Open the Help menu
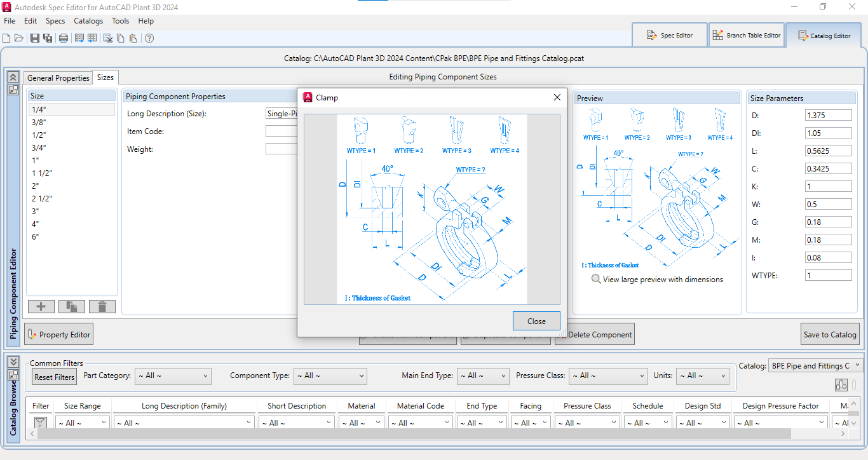This screenshot has width=868, height=460. click(x=146, y=21)
